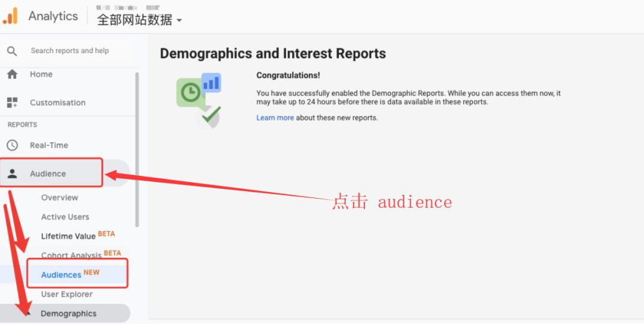Expand the Real-Time reports section

(x=49, y=145)
